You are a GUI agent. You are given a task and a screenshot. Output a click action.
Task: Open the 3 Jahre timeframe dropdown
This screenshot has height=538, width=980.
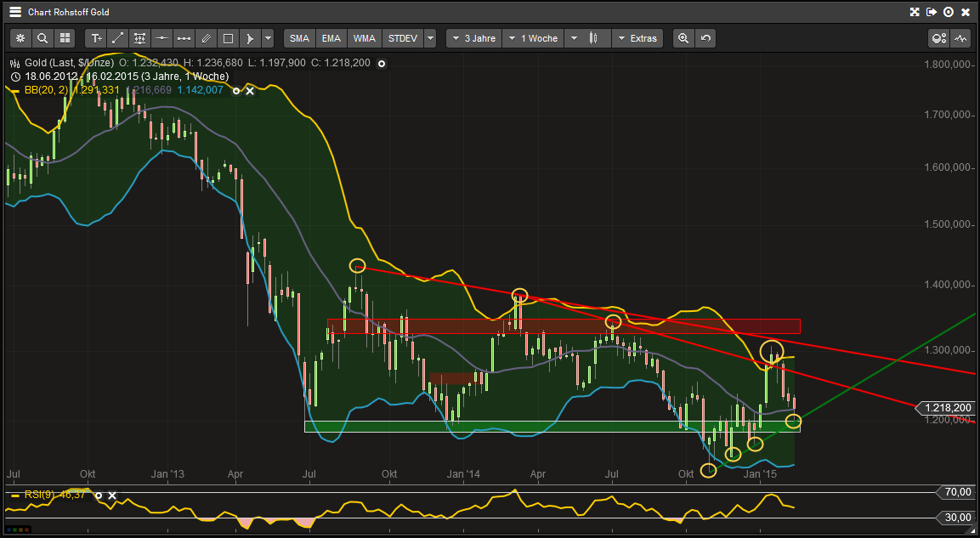(x=473, y=38)
